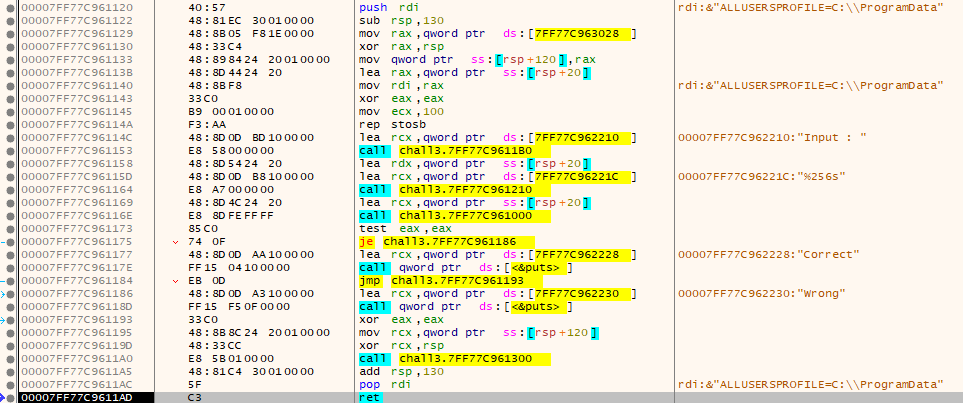Screen dimensions: 963x403
Task: Click the bytes 48:81EC 30010000
Action: pos(251,20)
